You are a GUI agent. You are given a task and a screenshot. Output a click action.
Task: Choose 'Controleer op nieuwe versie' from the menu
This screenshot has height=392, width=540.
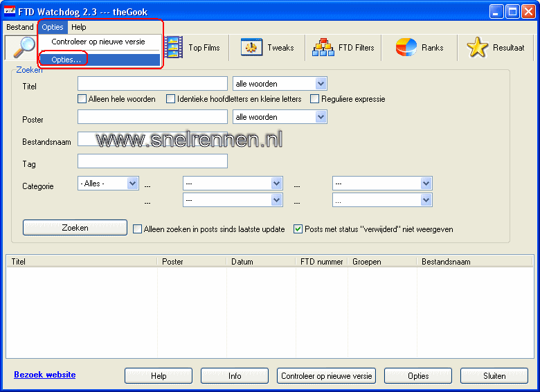click(100, 42)
